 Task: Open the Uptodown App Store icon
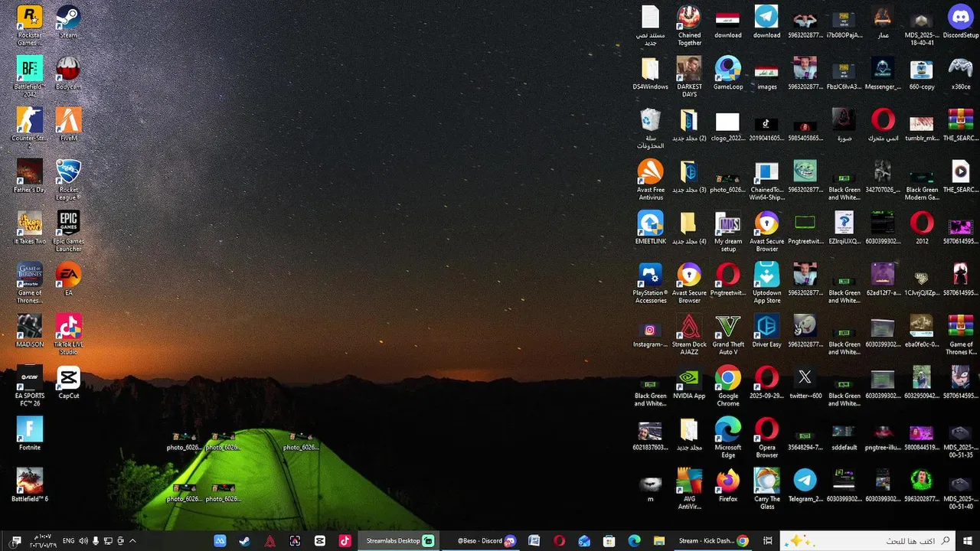click(766, 283)
